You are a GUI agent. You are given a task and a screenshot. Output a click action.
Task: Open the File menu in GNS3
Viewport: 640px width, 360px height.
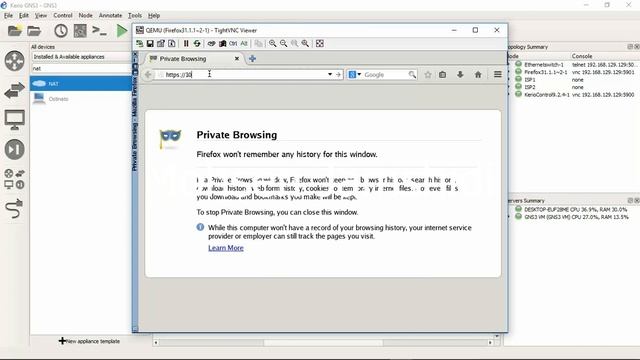(8, 16)
